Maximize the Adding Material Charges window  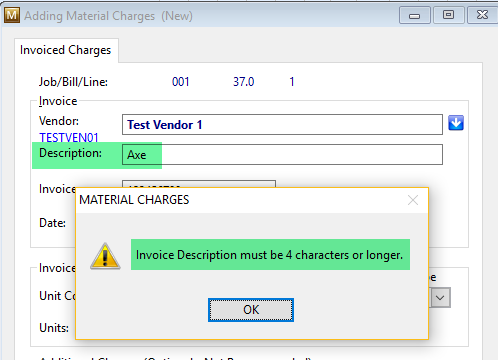point(448,15)
